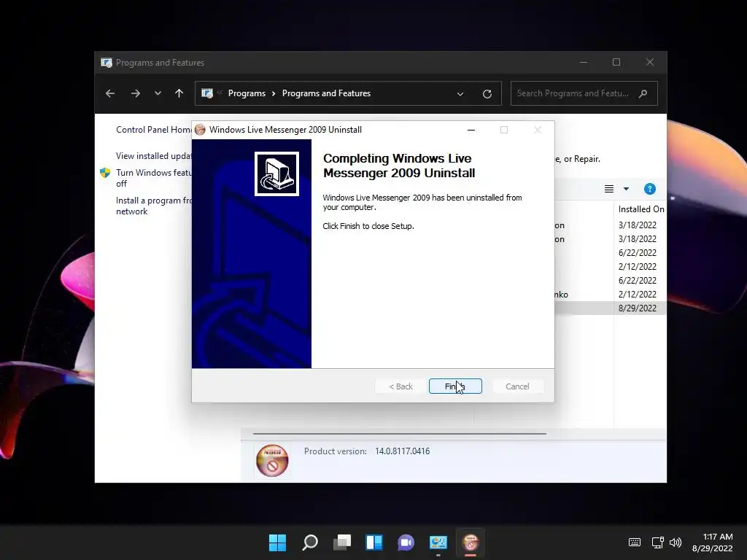Image resolution: width=747 pixels, height=560 pixels.
Task: Select the row installed on 6/22/2022 above 2/12/2022
Action: [611, 253]
